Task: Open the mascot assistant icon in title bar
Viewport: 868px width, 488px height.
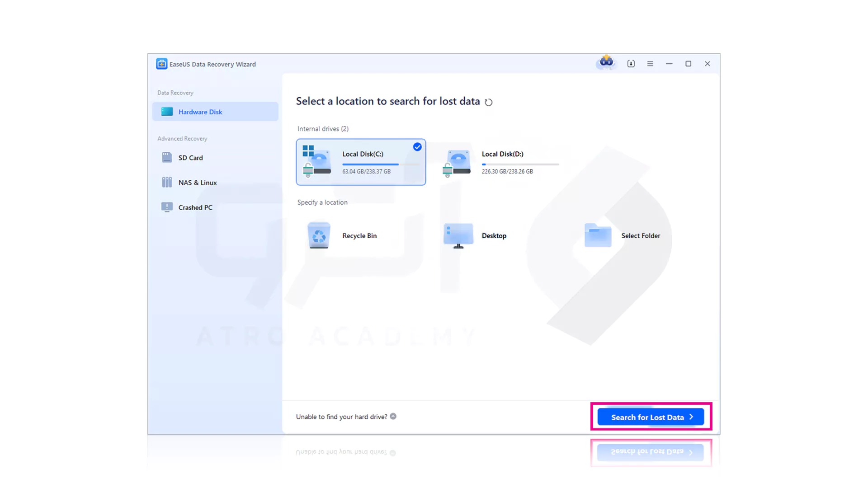Action: point(606,62)
